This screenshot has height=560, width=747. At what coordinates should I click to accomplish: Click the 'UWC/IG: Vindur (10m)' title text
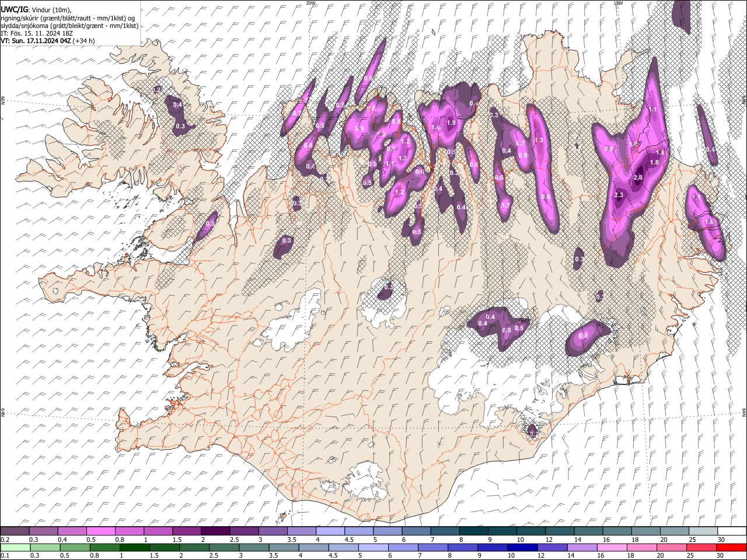point(36,9)
